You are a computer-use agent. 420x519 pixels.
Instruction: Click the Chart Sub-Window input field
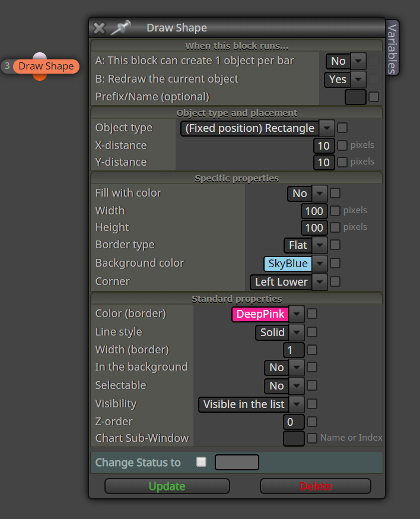tap(294, 439)
